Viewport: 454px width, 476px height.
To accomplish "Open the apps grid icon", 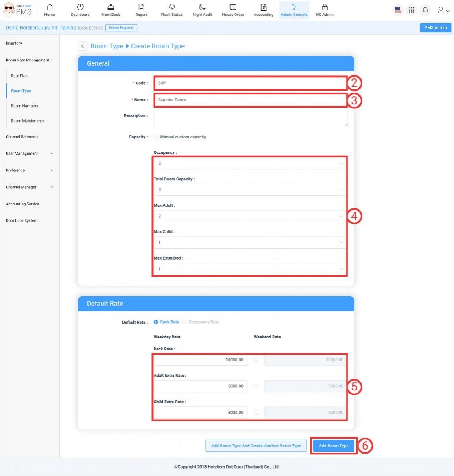I will click(x=412, y=10).
